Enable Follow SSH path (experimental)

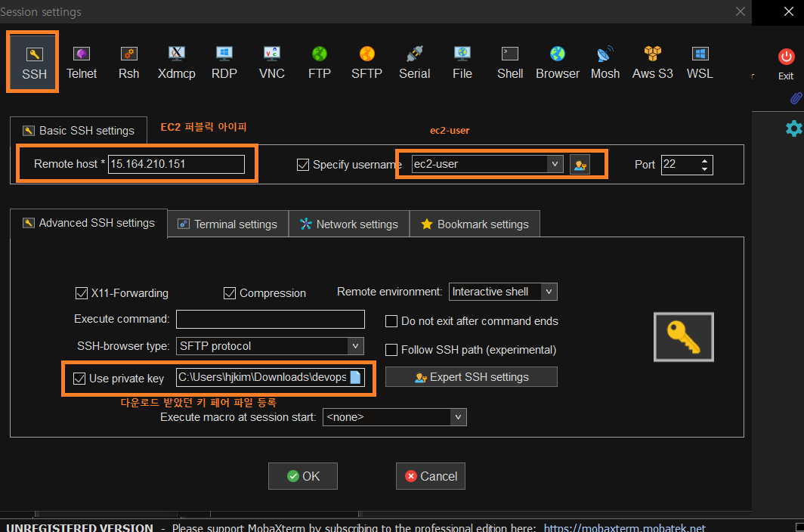(391, 350)
